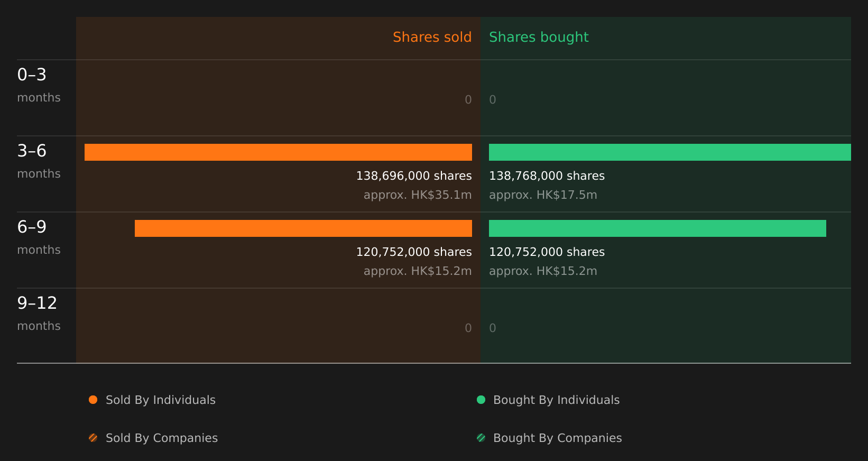Click the green Bought By Individuals legend dot
868x461 pixels.
coord(481,400)
